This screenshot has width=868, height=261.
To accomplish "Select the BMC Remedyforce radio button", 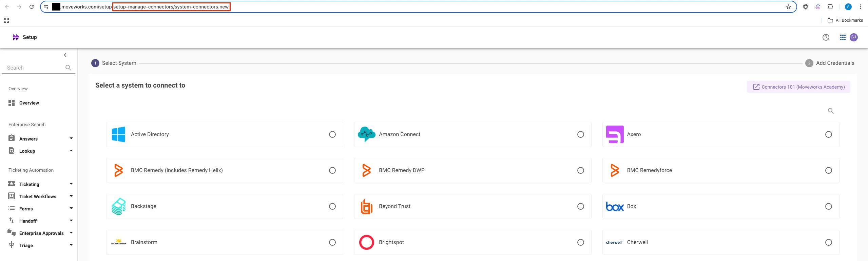I will click(x=829, y=170).
